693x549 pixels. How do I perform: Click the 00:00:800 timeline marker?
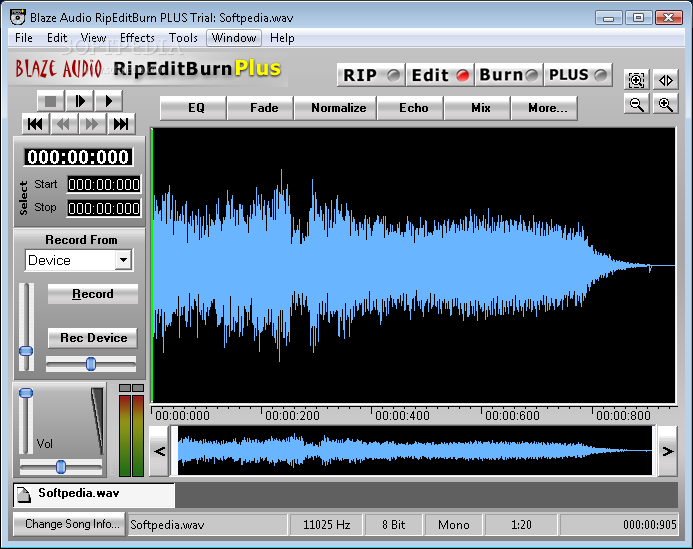(623, 416)
